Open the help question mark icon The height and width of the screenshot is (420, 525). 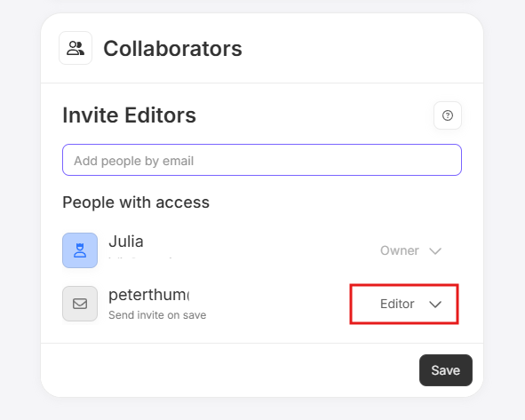point(448,115)
